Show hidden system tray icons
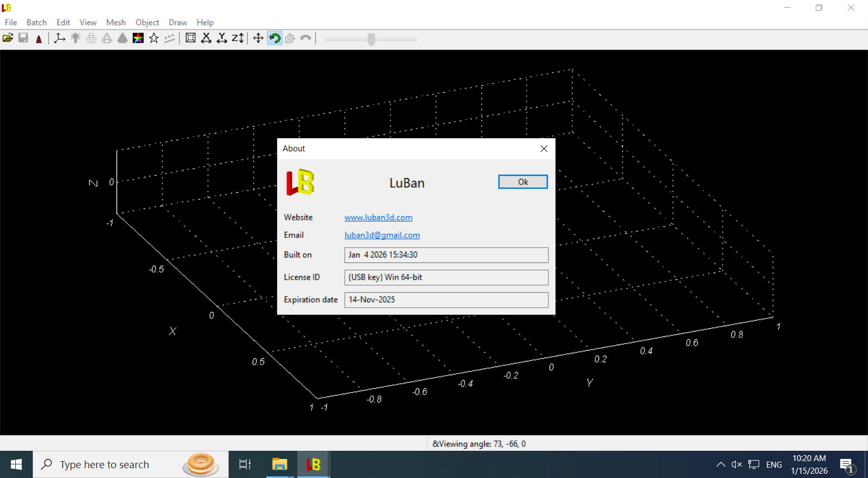Screen dimensions: 868x478 (720, 464)
